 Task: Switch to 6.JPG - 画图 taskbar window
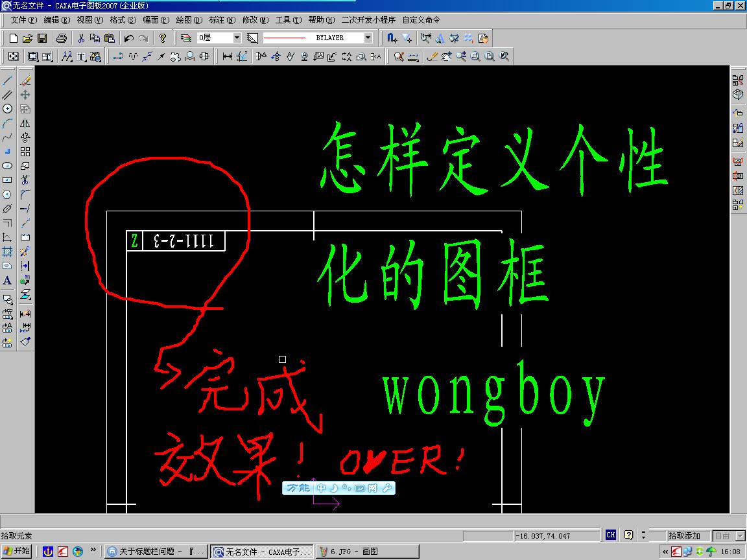367,552
